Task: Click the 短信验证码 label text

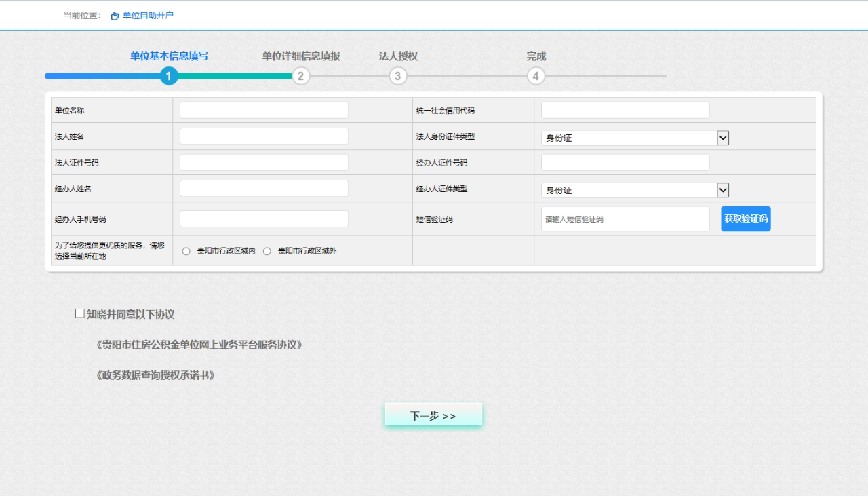Action: point(434,219)
